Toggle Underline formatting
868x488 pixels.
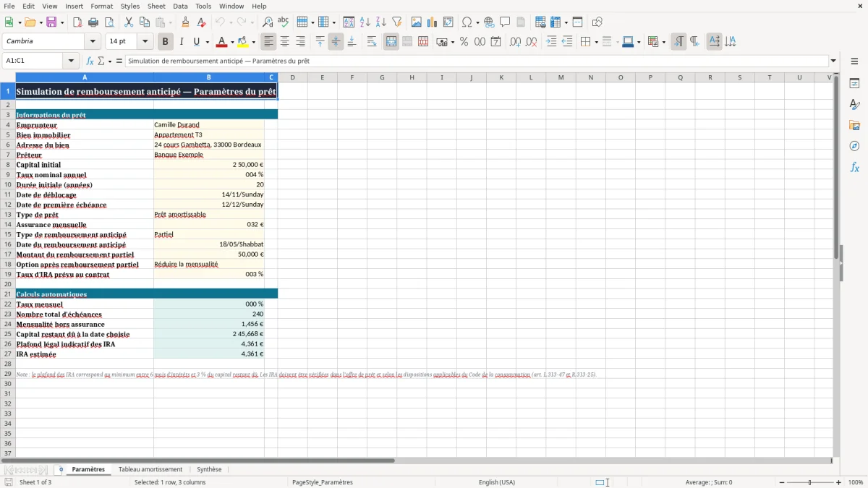click(197, 42)
